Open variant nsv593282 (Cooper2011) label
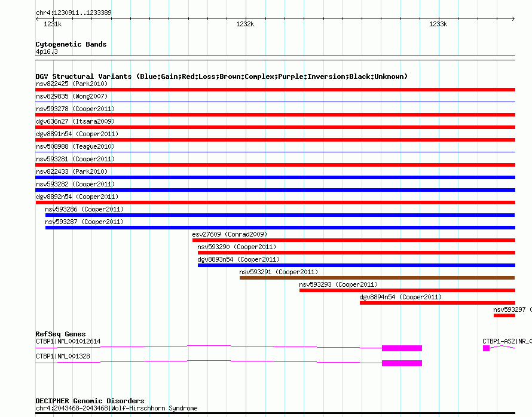This screenshot has width=532, height=417. pos(75,184)
